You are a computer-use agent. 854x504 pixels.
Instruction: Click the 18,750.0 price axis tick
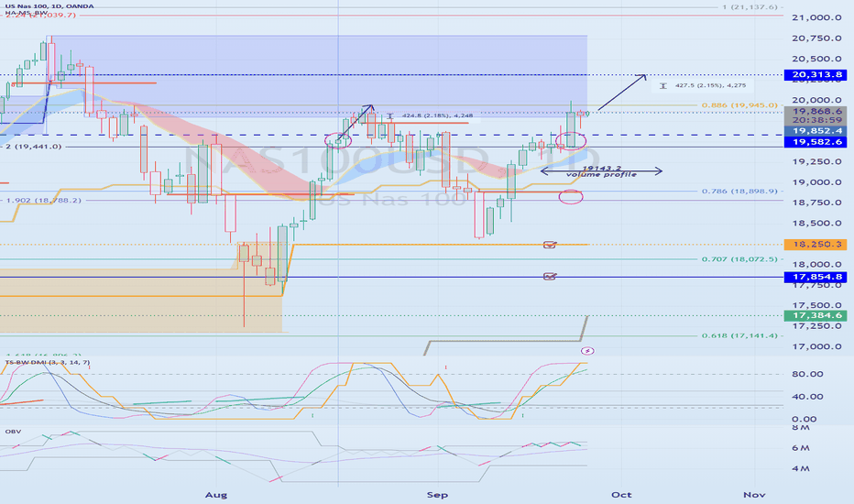coord(816,203)
